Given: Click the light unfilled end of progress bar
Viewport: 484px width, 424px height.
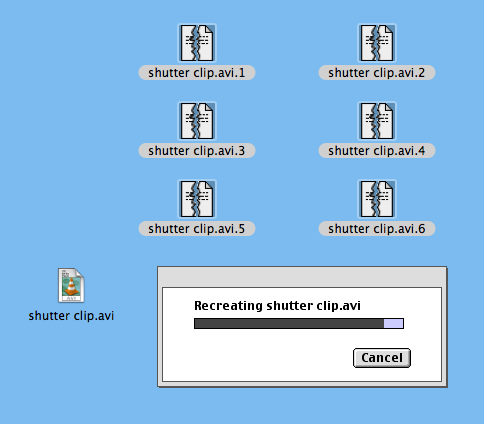Looking at the screenshot, I should tap(393, 323).
